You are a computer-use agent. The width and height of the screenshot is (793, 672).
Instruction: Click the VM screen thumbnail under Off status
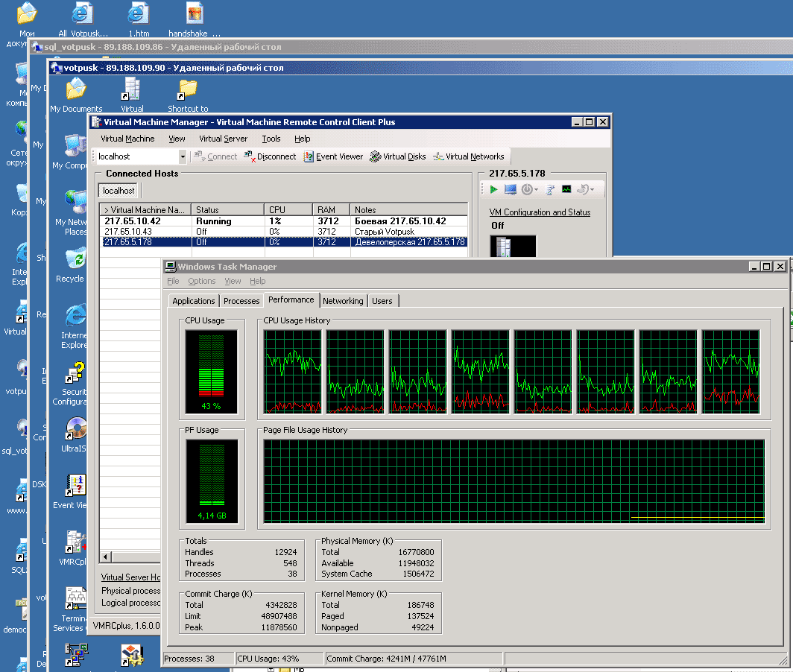pos(514,247)
